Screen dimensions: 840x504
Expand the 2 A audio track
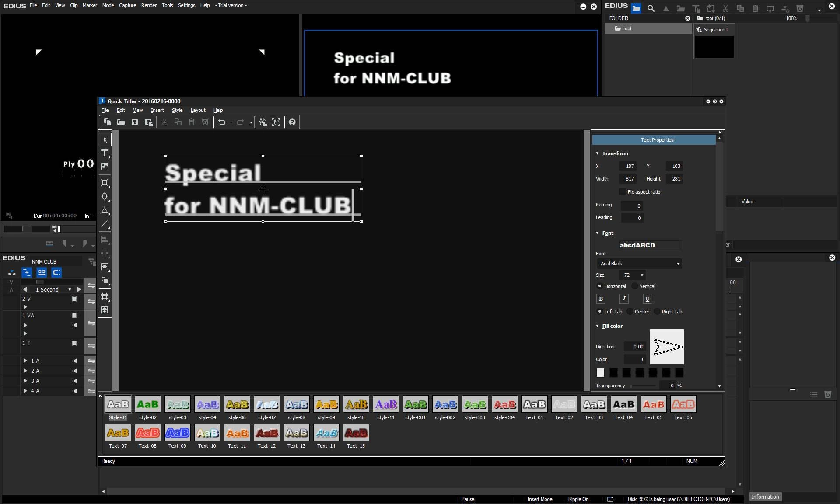[x=25, y=371]
